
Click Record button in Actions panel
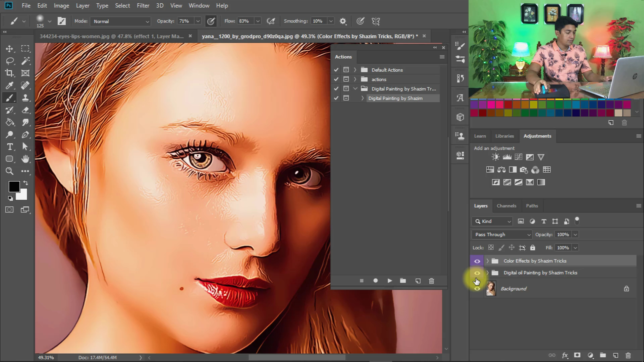[375, 281]
